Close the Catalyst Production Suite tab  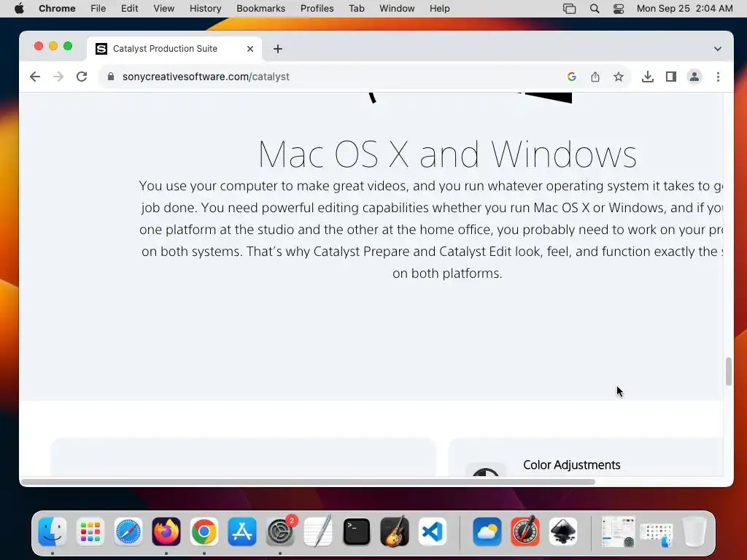tap(250, 49)
